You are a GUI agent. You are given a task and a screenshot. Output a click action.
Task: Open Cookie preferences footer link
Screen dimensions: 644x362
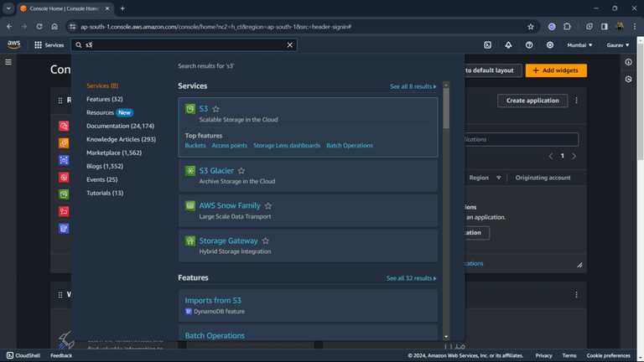click(608, 355)
